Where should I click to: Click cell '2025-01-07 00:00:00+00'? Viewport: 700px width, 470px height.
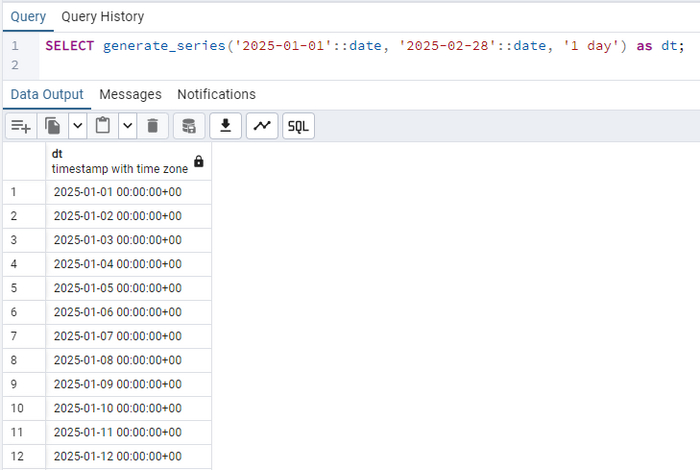129,337
